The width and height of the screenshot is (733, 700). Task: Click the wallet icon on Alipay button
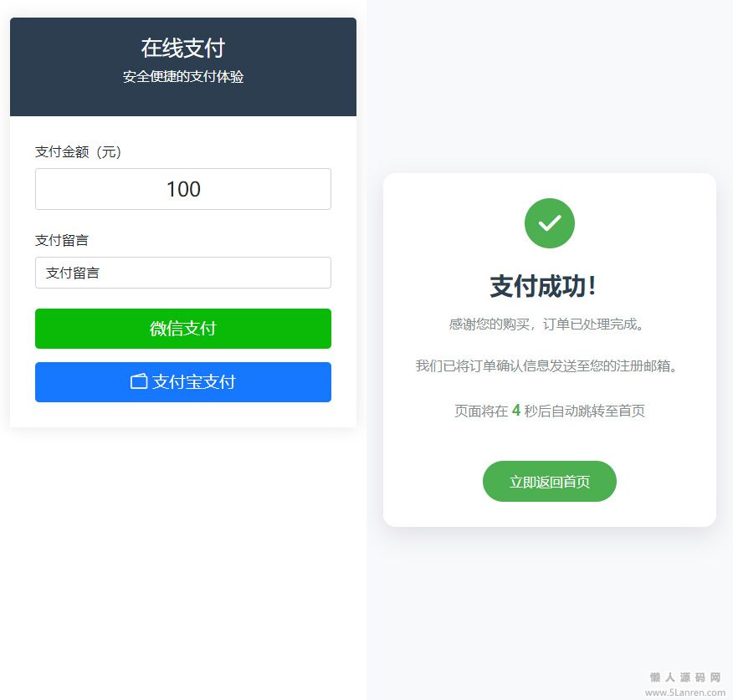coord(138,381)
